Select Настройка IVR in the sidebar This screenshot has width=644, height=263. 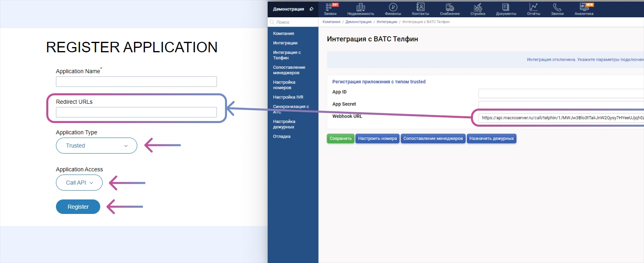coord(288,97)
